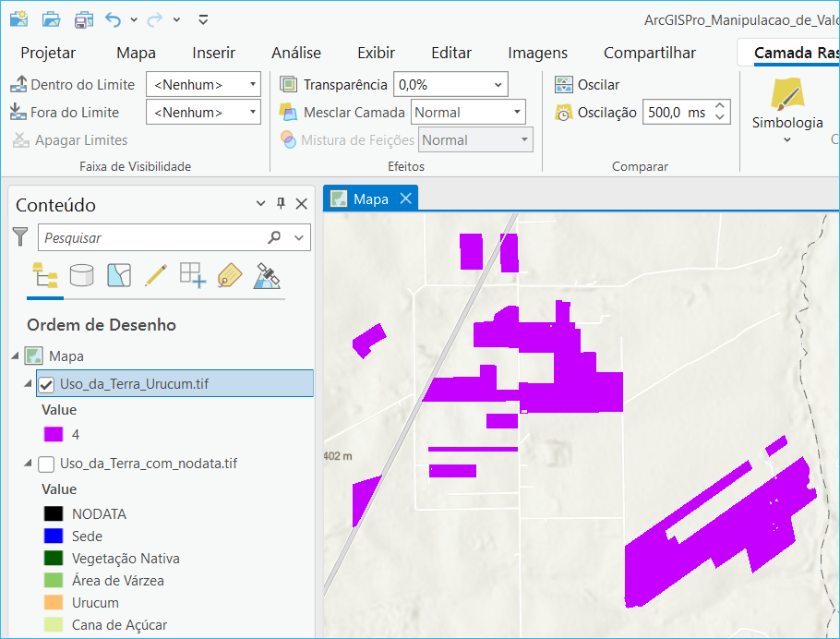Close the Mapa view tab
Screen dimensions: 840x639
pyautogui.click(x=406, y=199)
